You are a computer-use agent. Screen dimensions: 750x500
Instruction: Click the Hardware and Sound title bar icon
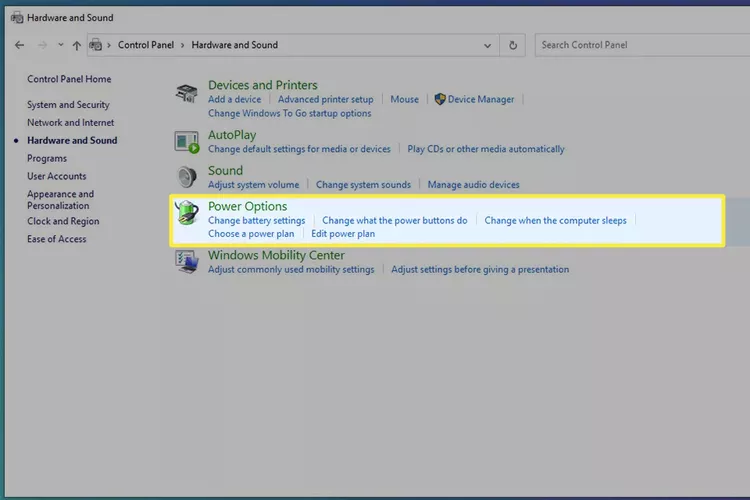(x=17, y=18)
